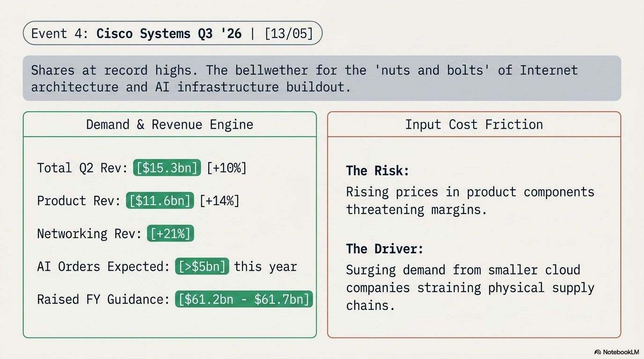
Task: Click the AI Orders Expected label
Action: (x=103, y=266)
